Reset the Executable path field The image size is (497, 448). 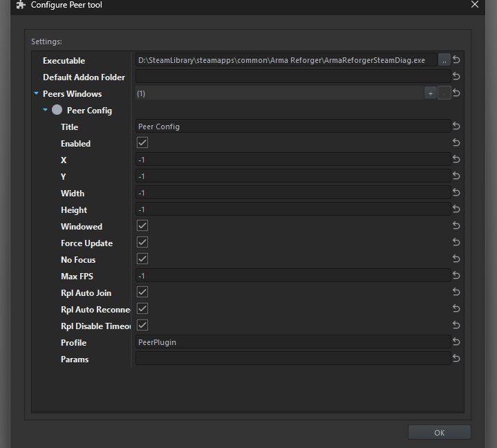(456, 59)
